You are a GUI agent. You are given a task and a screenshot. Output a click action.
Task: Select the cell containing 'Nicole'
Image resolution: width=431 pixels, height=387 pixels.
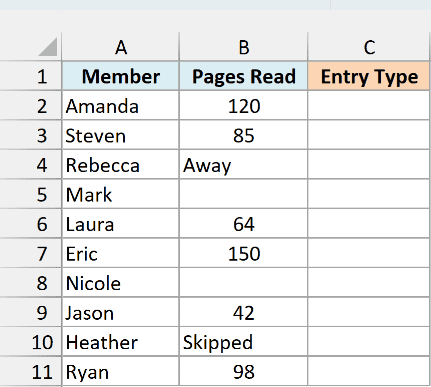pos(121,283)
